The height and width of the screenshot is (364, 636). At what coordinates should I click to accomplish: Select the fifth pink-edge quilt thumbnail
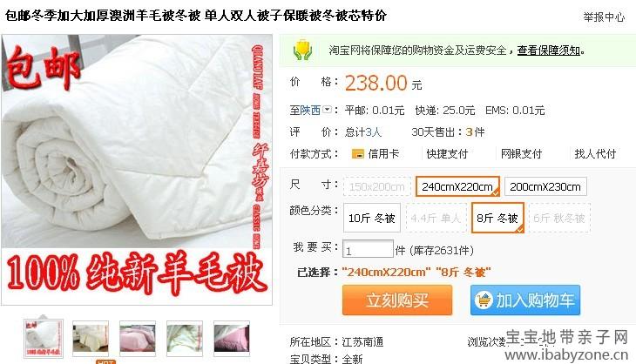232,339
